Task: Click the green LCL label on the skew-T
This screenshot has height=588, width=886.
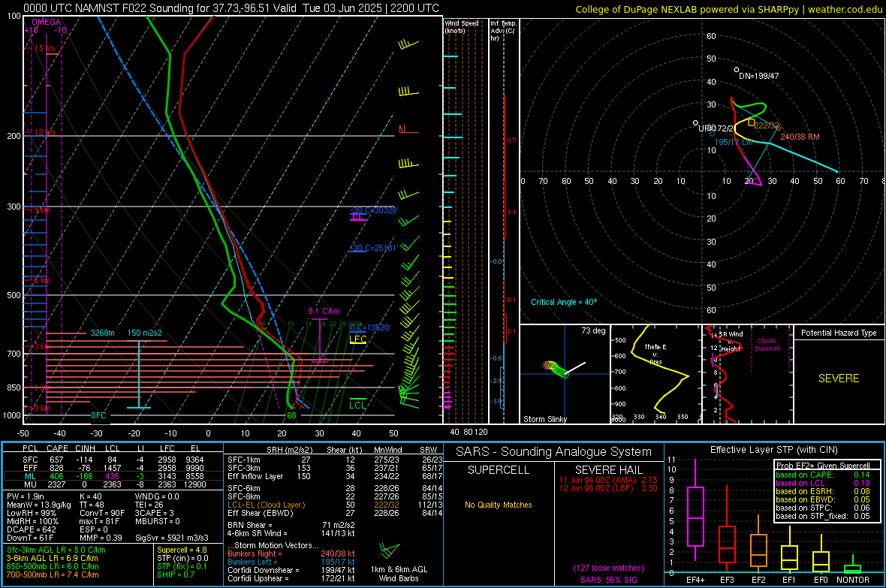Action: pyautogui.click(x=357, y=405)
